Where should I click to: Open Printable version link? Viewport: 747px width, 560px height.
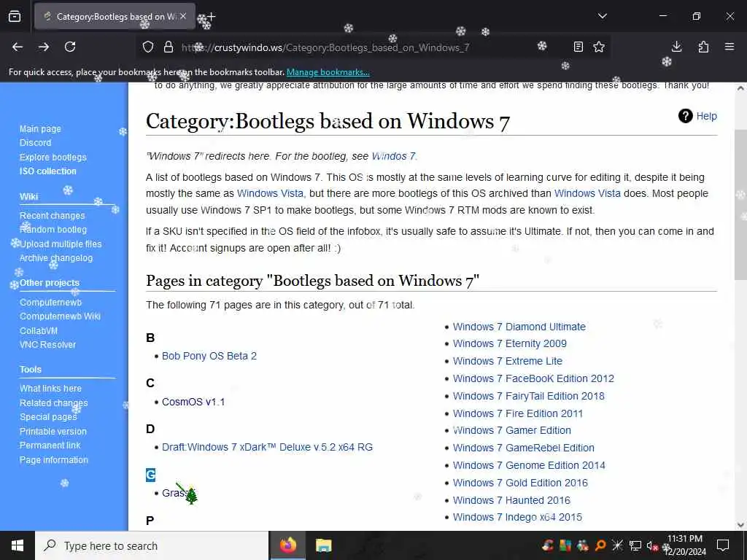(x=53, y=432)
